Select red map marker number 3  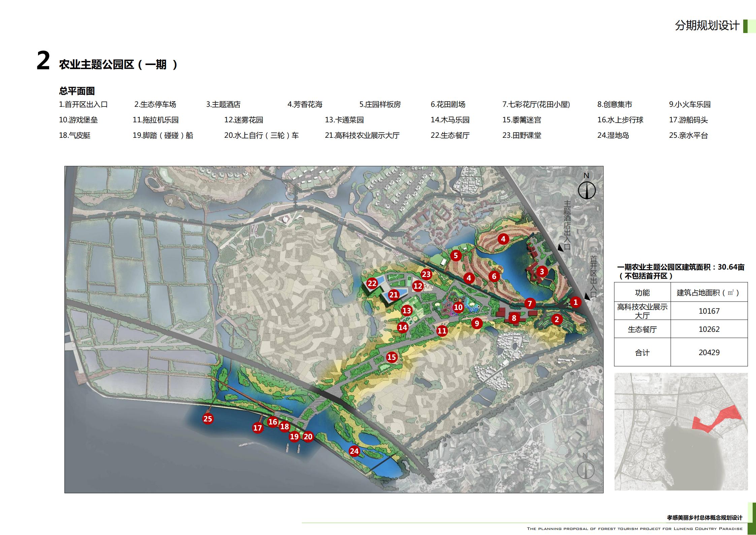point(542,272)
